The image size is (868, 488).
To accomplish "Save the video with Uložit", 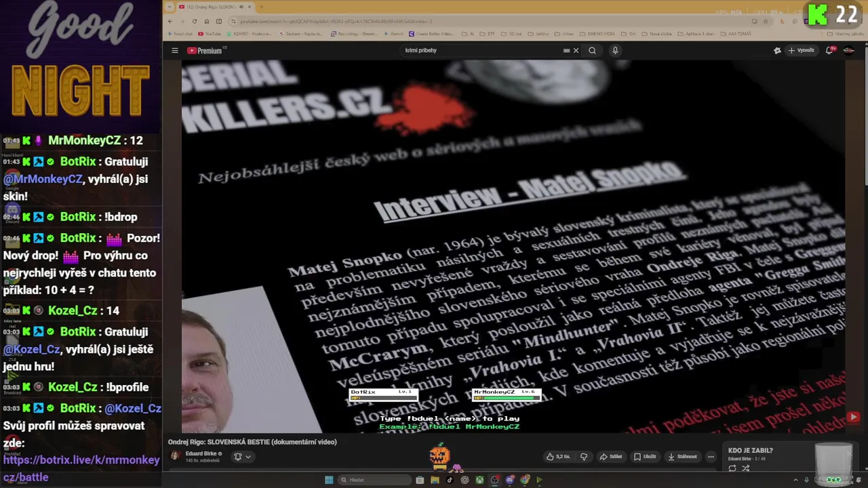I will coord(645,457).
